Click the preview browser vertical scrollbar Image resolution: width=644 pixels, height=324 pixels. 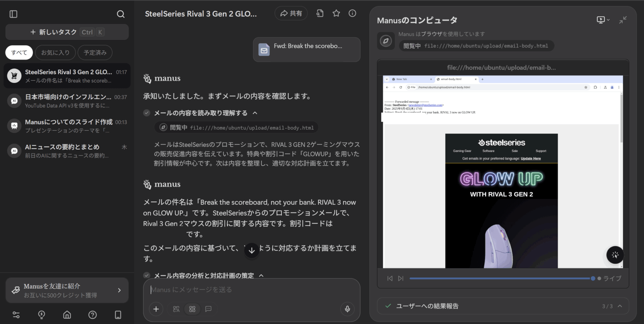[x=621, y=118]
